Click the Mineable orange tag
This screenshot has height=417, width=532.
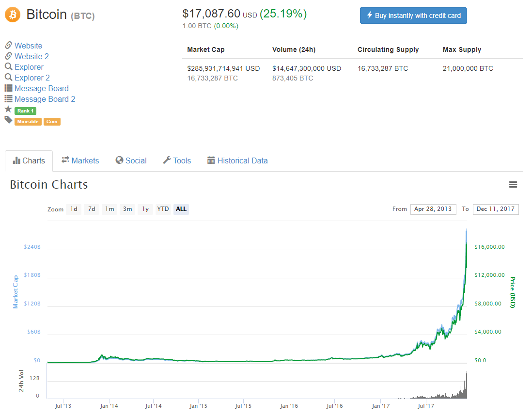[x=28, y=122]
